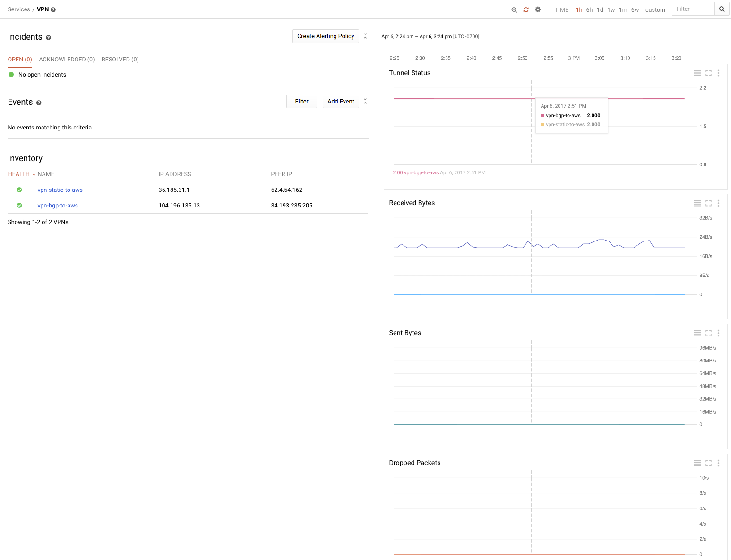
Task: Set time range to 6w
Action: (x=635, y=10)
